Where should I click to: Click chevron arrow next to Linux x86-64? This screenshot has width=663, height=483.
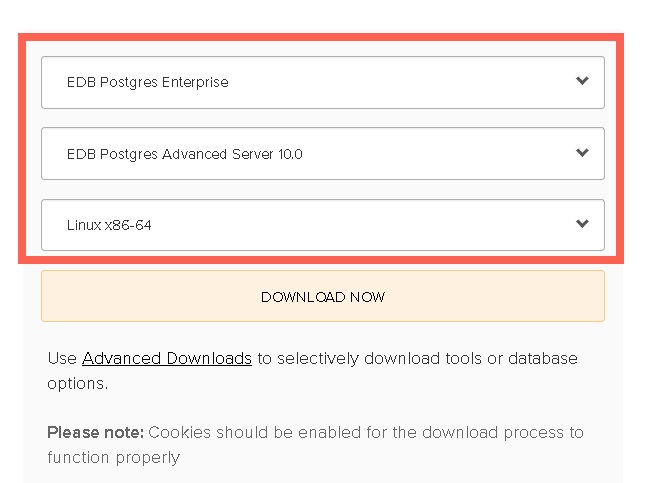582,223
